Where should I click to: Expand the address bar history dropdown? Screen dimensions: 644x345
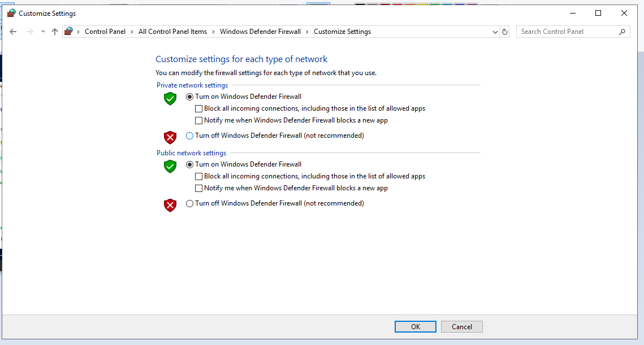coord(495,32)
